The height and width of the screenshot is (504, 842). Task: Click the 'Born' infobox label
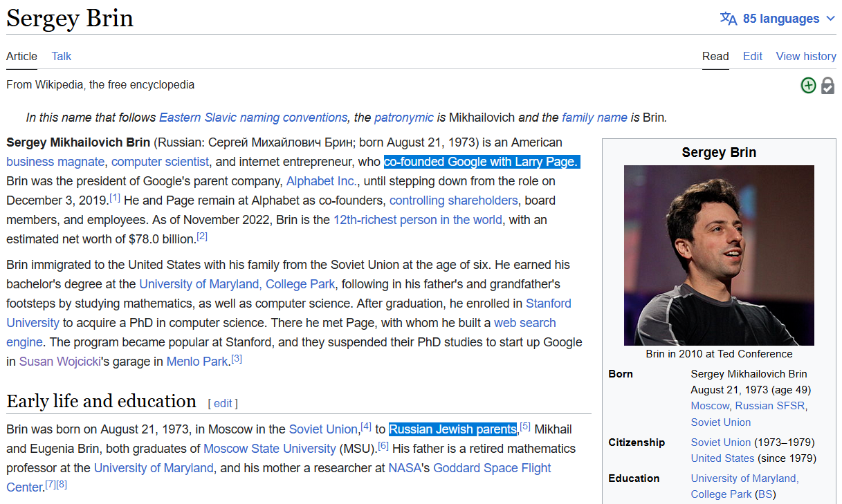[621, 374]
